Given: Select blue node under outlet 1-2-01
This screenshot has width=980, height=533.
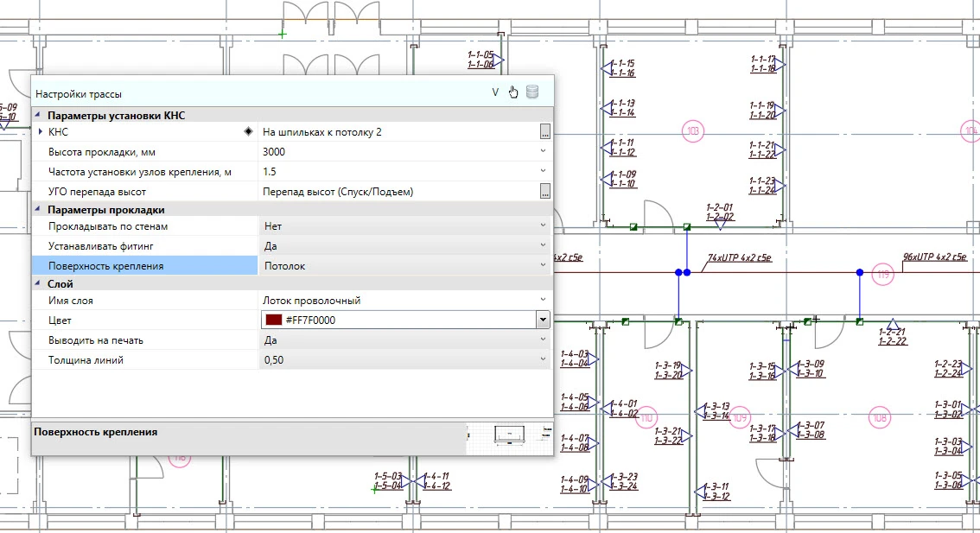Looking at the screenshot, I should pos(687,272).
